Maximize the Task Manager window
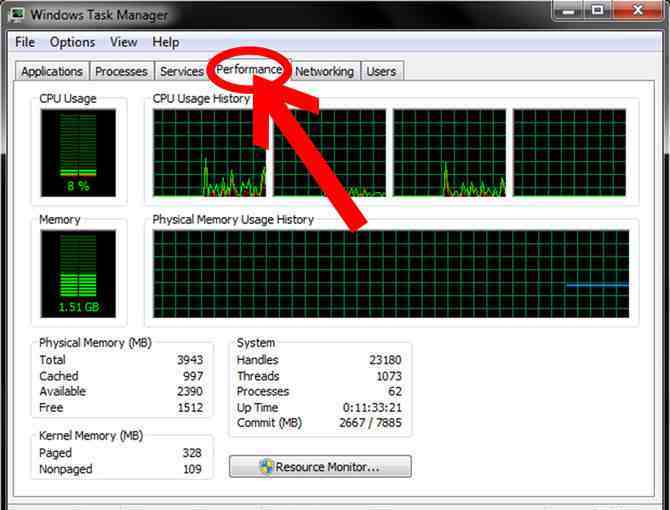The image size is (670, 510). (597, 11)
